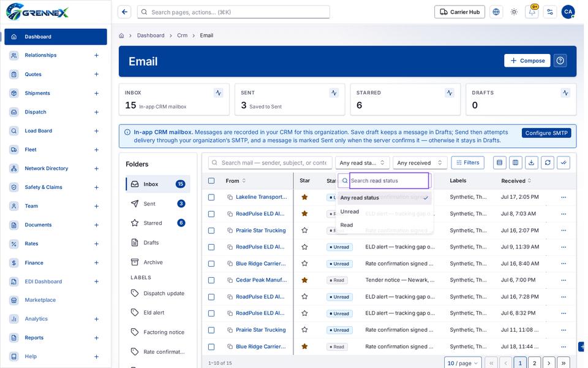Image resolution: width=588 pixels, height=368 pixels.
Task: Click the back arrow button
Action: [124, 12]
